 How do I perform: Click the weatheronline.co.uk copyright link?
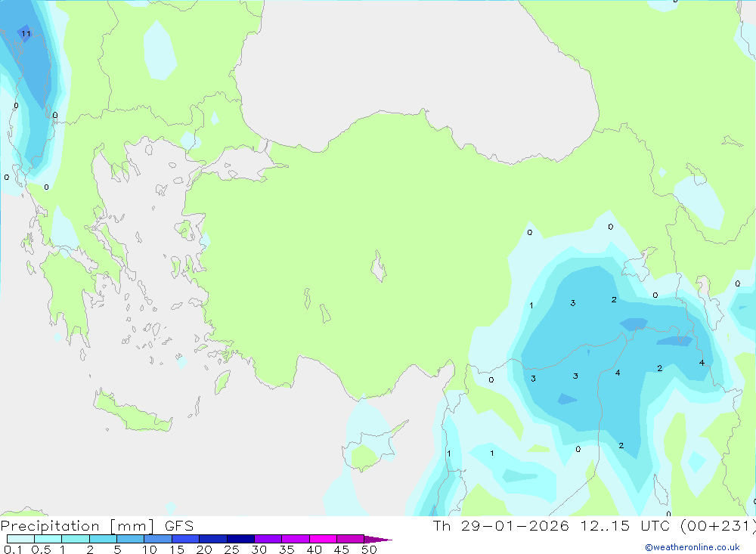692,547
